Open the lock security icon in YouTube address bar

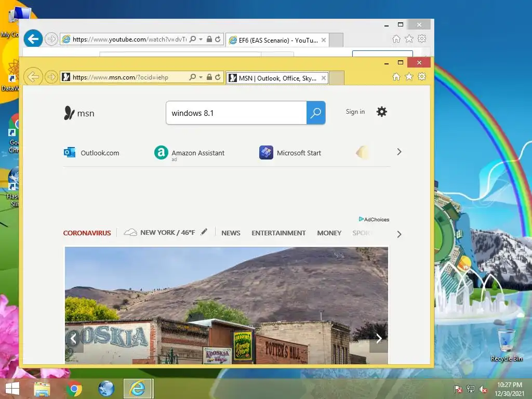209,39
